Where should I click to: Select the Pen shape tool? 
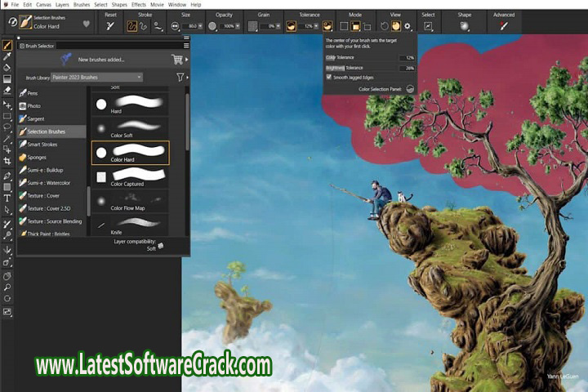point(7,176)
